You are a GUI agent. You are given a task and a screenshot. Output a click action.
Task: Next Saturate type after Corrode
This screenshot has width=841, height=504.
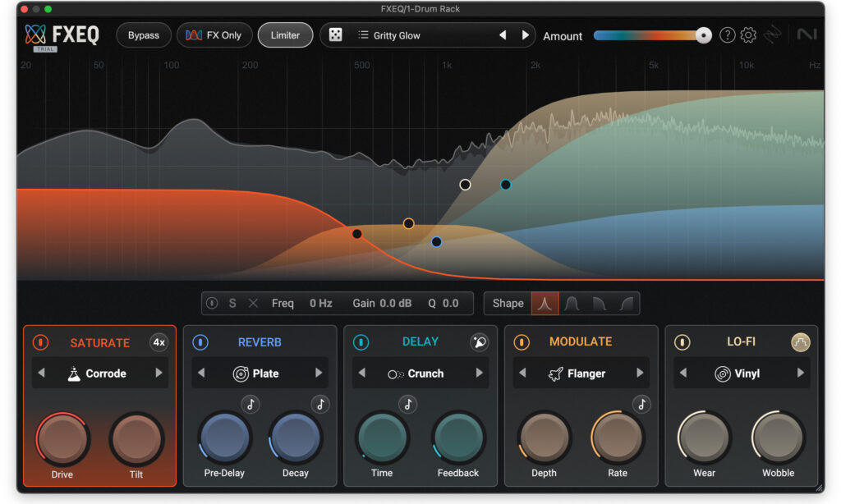coord(159,373)
